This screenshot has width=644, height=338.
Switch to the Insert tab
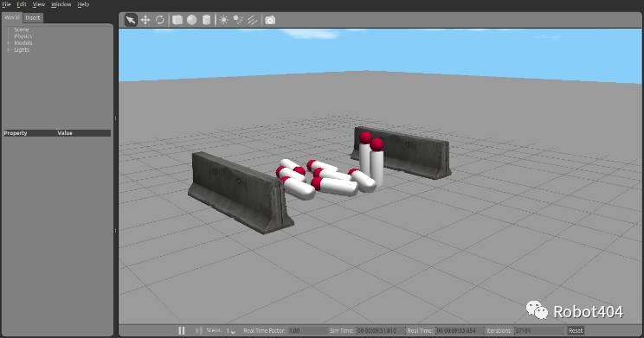[32, 17]
